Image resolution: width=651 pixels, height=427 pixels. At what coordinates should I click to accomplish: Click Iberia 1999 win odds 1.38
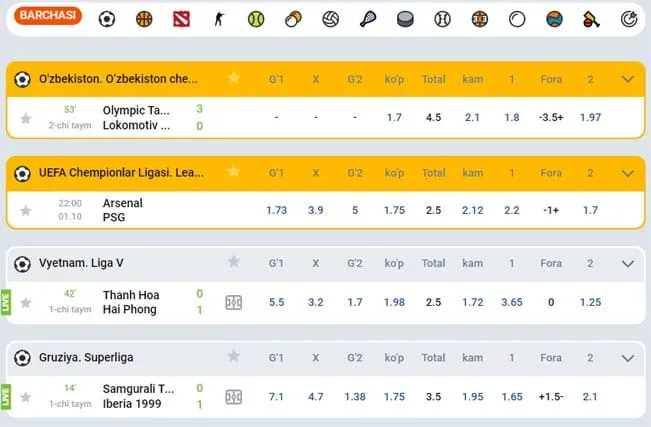[354, 396]
